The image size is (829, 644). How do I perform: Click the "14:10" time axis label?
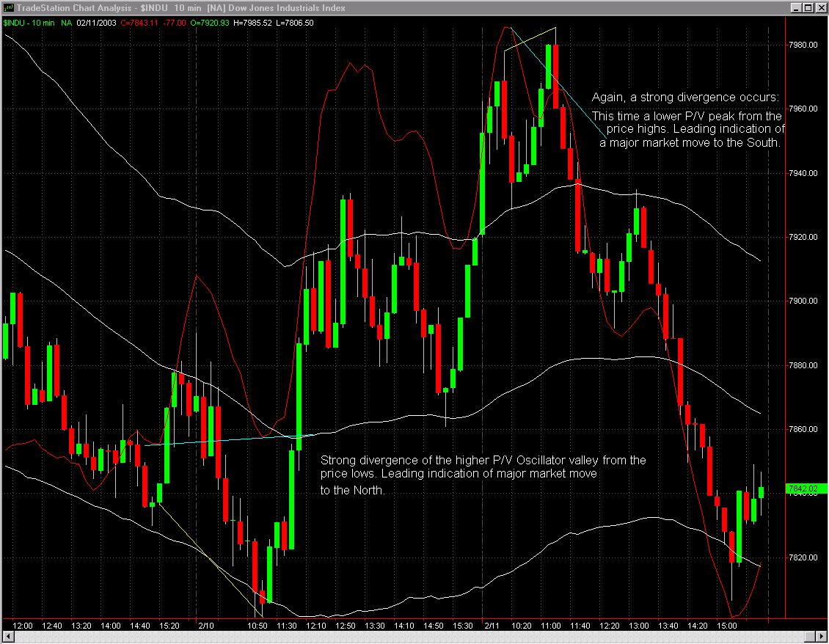coord(404,626)
